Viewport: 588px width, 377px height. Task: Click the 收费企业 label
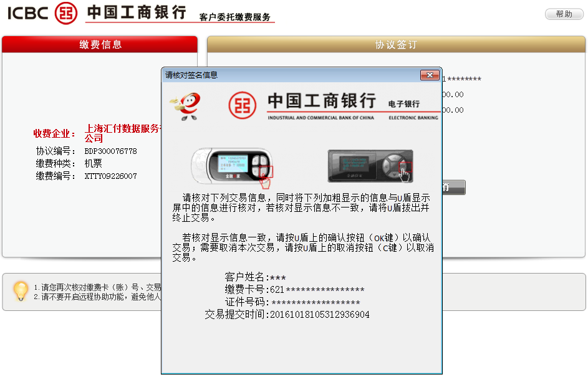[54, 133]
